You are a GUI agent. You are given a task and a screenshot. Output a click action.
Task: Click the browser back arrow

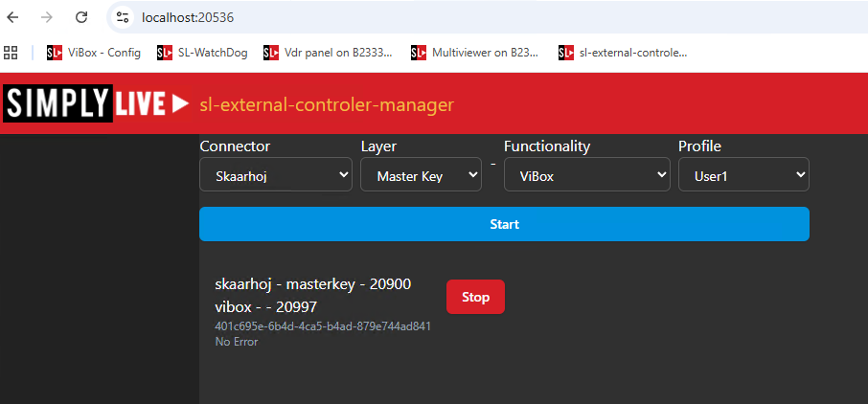click(x=12, y=17)
